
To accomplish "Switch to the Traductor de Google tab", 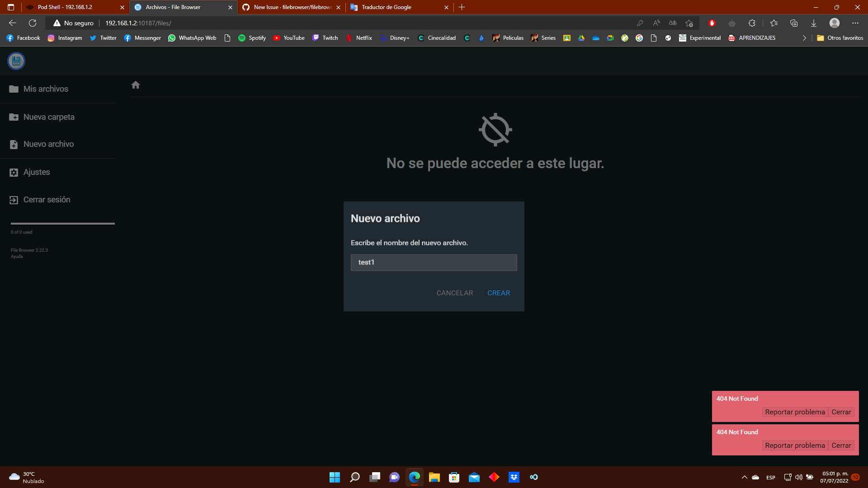I will [x=387, y=7].
